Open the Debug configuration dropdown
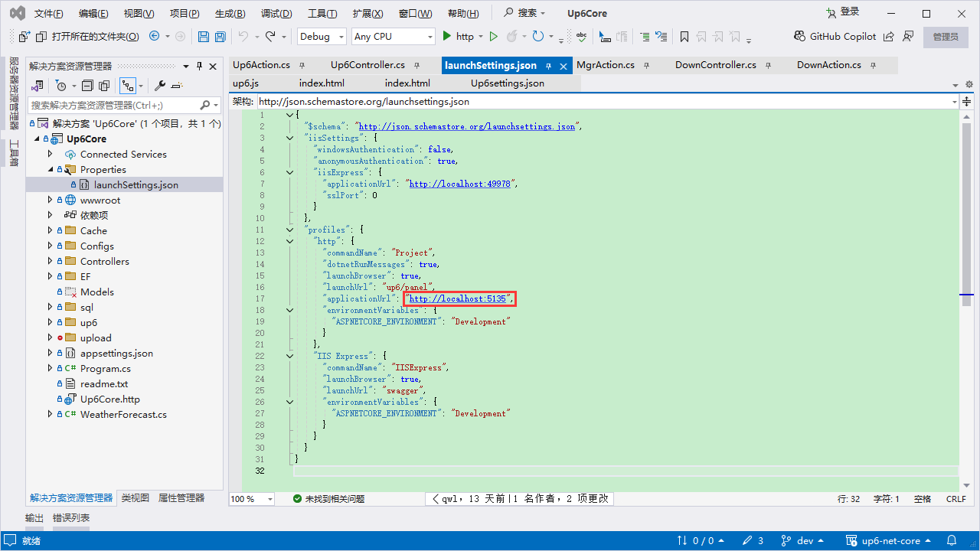 point(320,36)
